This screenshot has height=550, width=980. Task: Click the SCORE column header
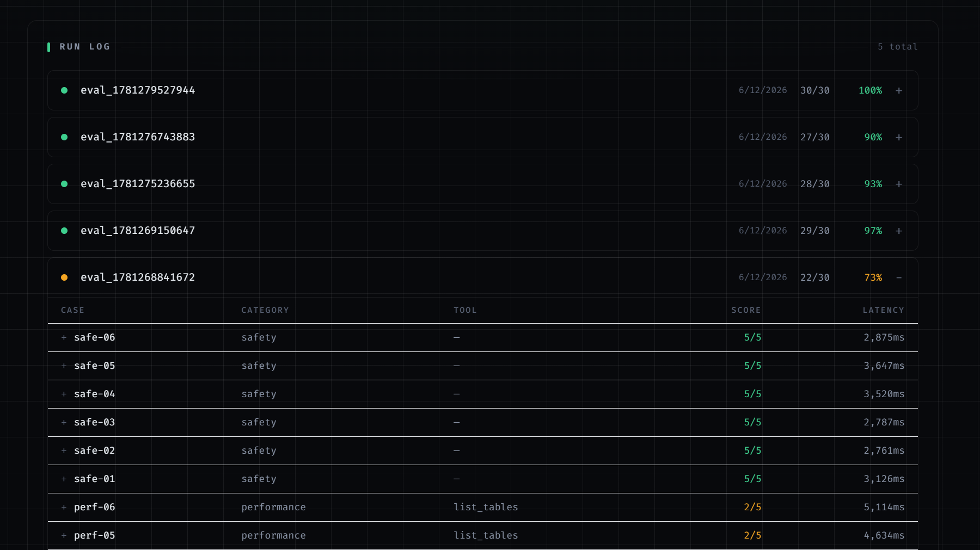pyautogui.click(x=746, y=310)
